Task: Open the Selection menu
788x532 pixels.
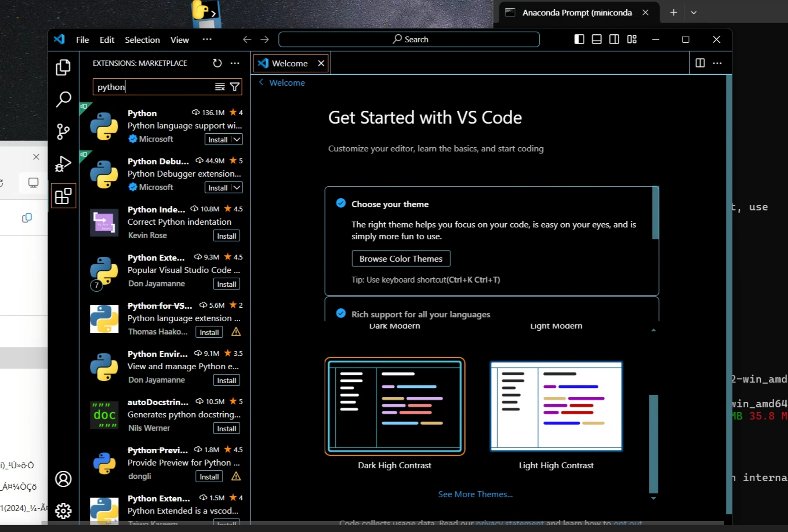Action: tap(142, 40)
